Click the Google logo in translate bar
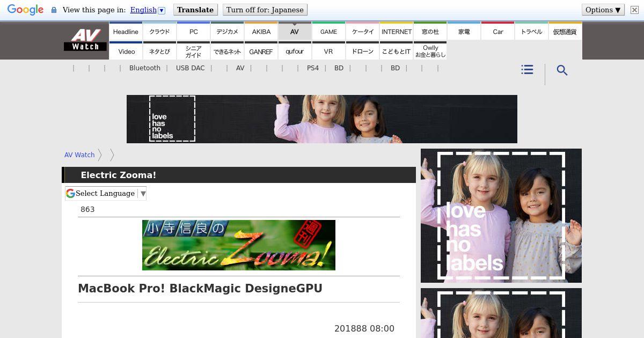This screenshot has width=644, height=338. 25,10
